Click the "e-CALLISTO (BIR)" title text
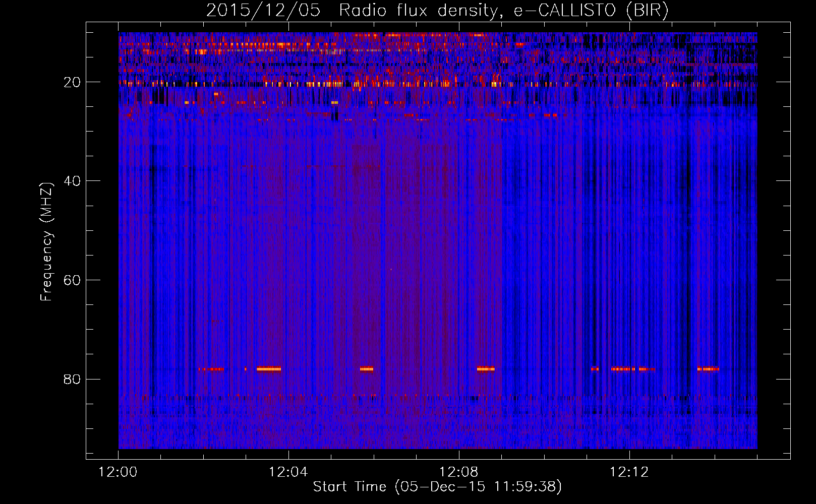Screen dimensions: 816x504 591,11
